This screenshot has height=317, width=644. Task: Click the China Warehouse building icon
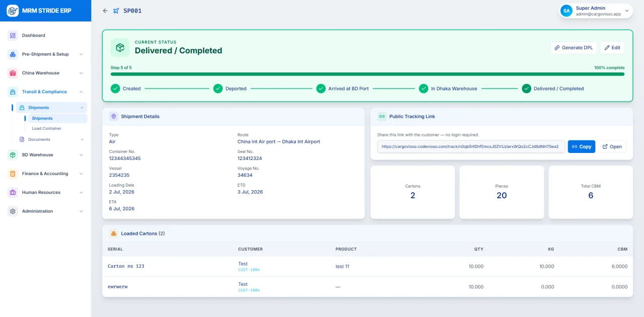[13, 73]
